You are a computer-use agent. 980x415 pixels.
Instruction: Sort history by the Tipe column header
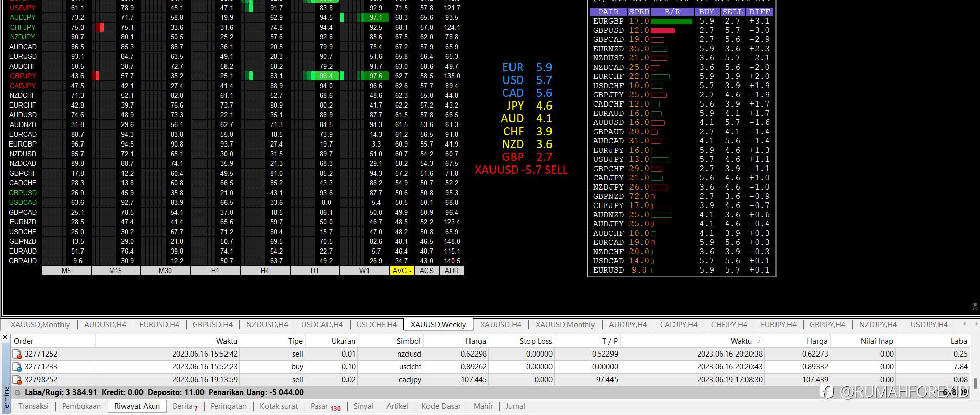(x=273, y=341)
